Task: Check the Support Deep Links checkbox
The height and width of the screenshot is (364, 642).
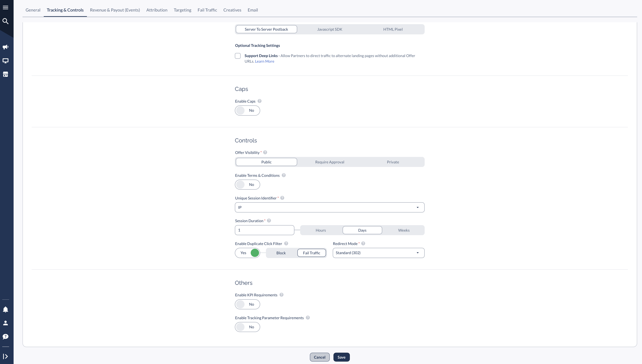Action: [x=238, y=56]
